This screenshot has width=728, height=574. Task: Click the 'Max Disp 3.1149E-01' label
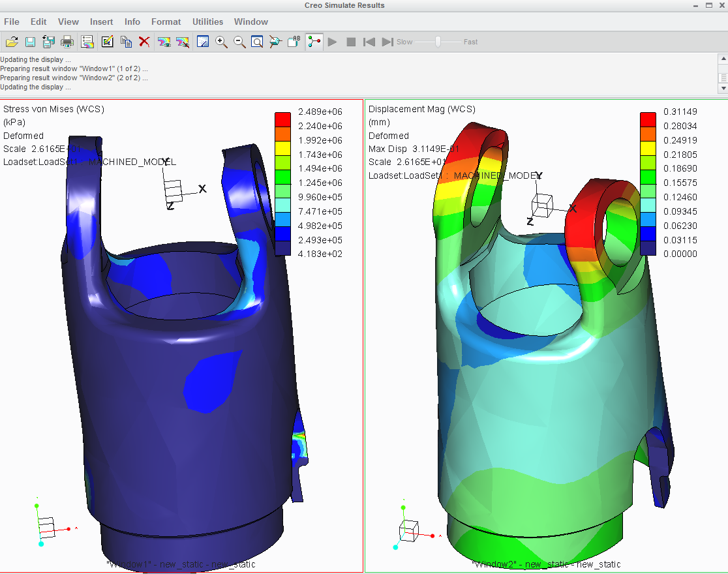(x=414, y=149)
